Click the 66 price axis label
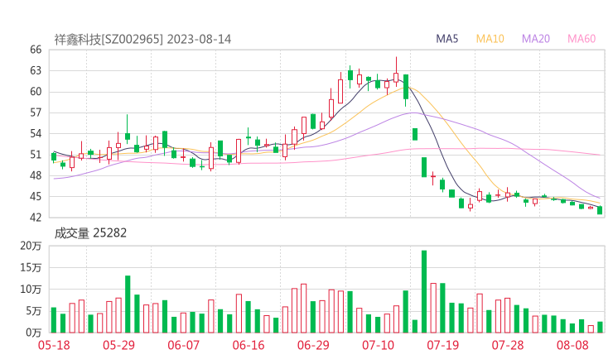 (36, 50)
